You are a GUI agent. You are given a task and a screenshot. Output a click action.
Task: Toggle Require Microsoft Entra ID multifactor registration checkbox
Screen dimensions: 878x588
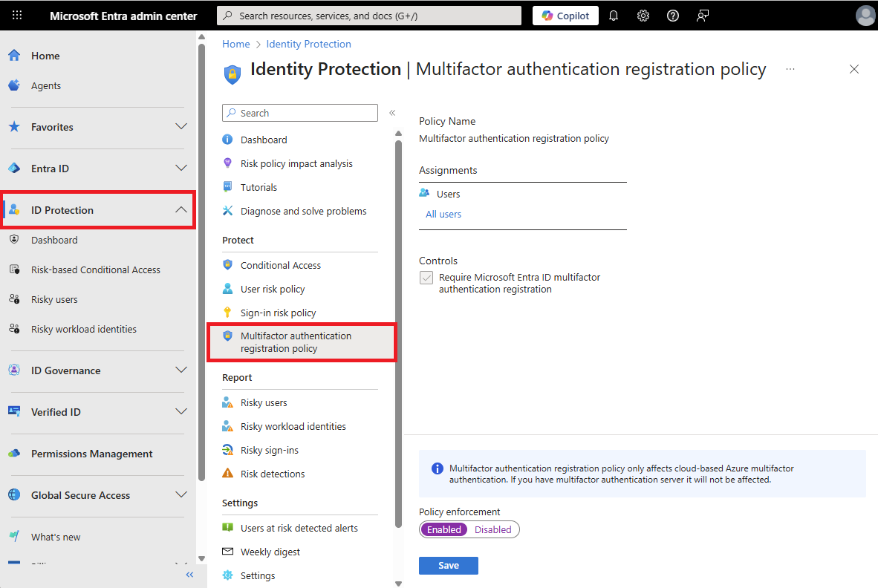click(x=426, y=278)
